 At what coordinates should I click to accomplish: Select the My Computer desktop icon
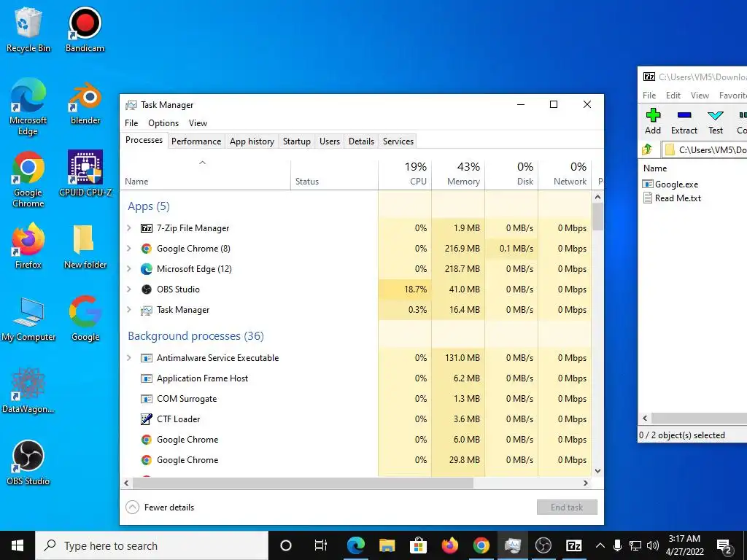(x=28, y=319)
